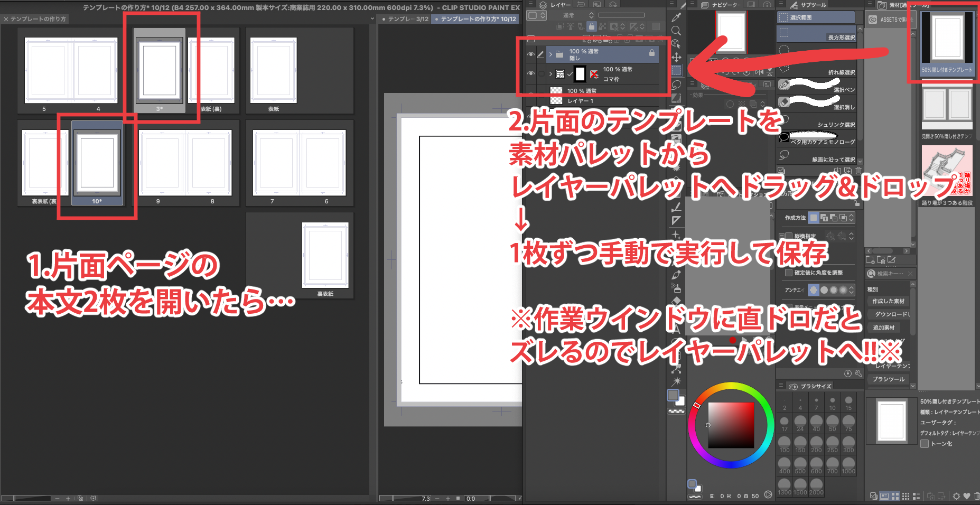980x505 pixels.
Task: Click the Lock Layer icon in layer palette
Action: [x=592, y=26]
